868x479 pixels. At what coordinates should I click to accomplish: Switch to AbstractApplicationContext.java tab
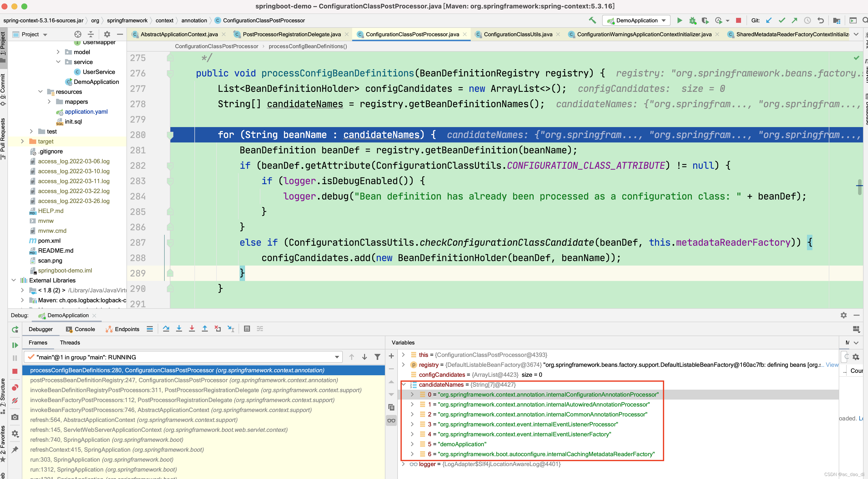coord(179,34)
